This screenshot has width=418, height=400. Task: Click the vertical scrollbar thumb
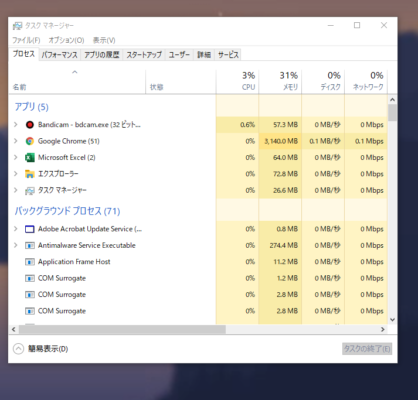392,113
